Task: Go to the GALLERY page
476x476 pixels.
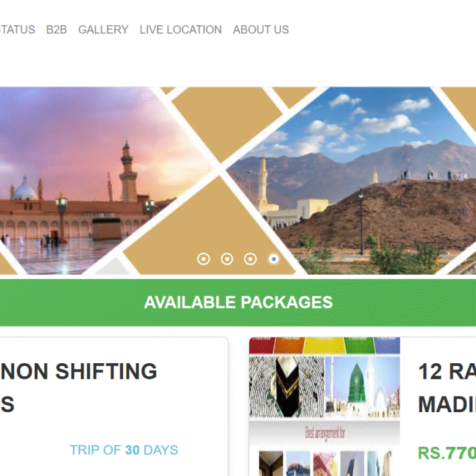Action: pos(104,30)
